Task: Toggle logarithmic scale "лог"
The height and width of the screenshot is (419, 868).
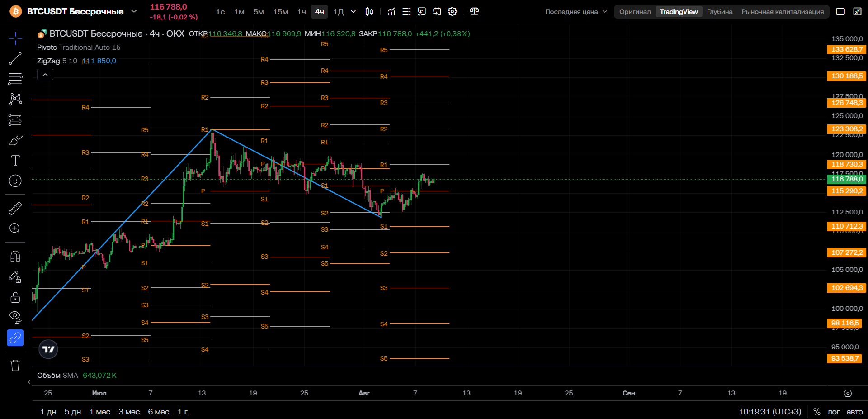Action: 834,412
